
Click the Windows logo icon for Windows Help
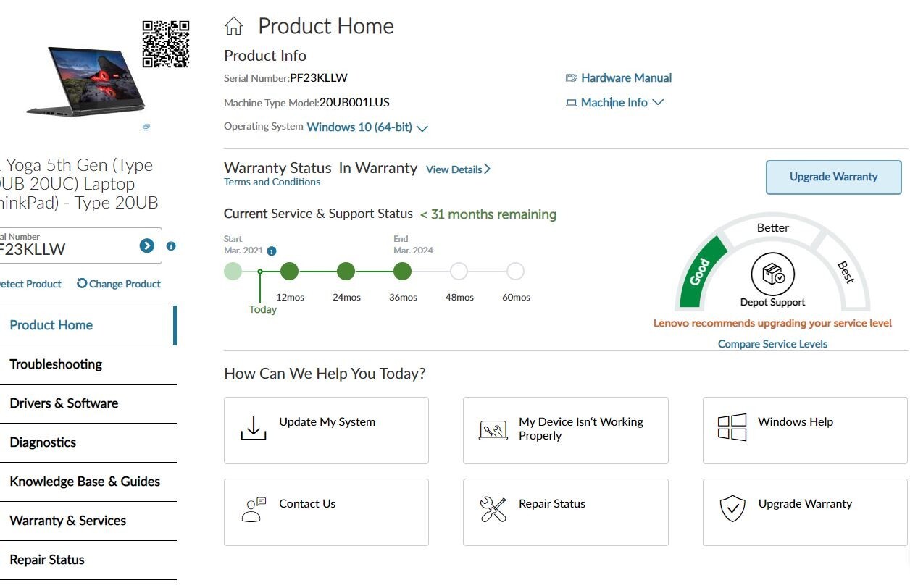point(732,427)
